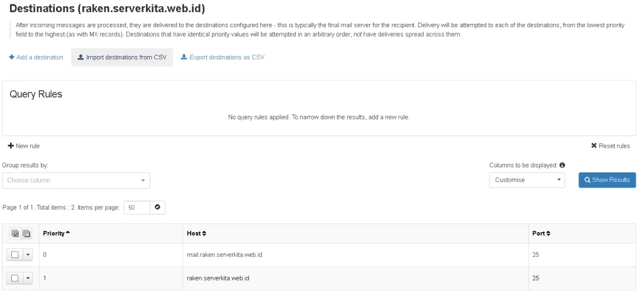Click Export destinations as CSV
Viewport: 644px width, 297px height.
pyautogui.click(x=223, y=57)
